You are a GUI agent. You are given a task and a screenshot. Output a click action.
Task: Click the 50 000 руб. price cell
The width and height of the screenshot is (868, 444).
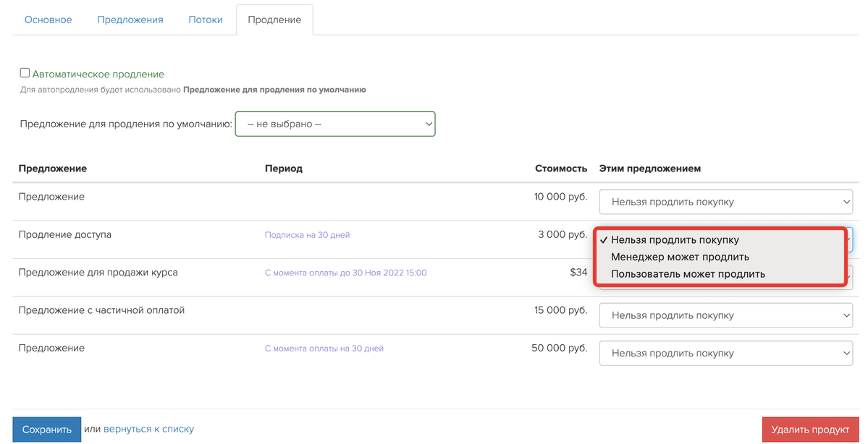pyautogui.click(x=559, y=348)
